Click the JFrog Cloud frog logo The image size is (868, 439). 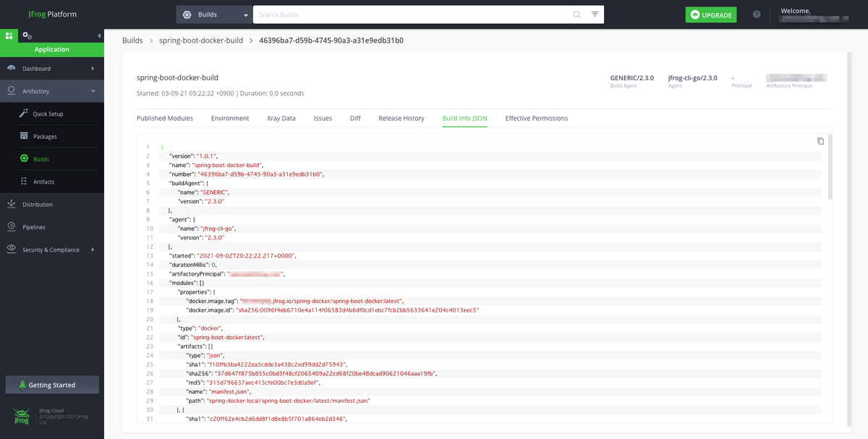pyautogui.click(x=22, y=415)
